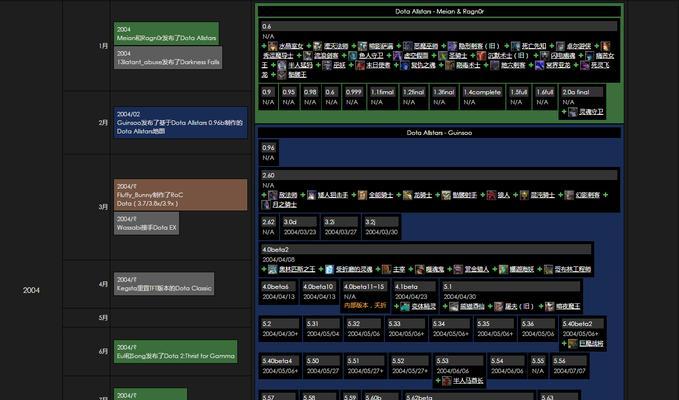Click the 末日使者 hero portrait icon
This screenshot has height=400, width=679.
click(360, 65)
